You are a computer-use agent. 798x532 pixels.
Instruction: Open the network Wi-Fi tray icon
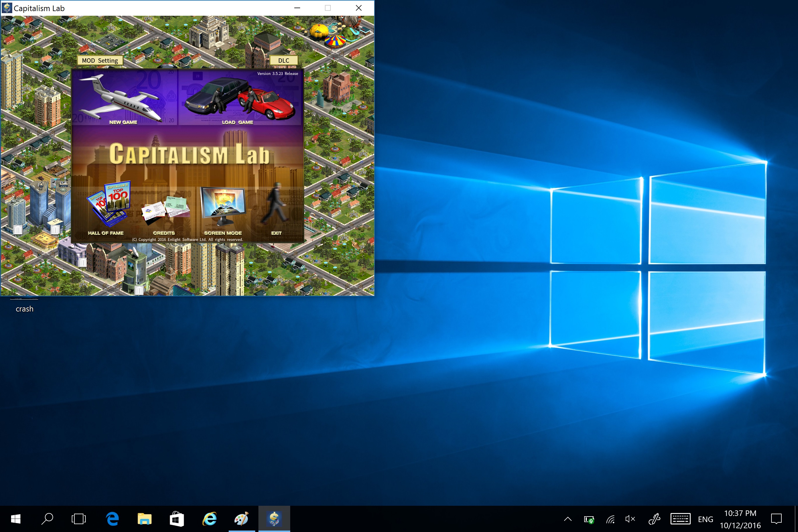[610, 519]
